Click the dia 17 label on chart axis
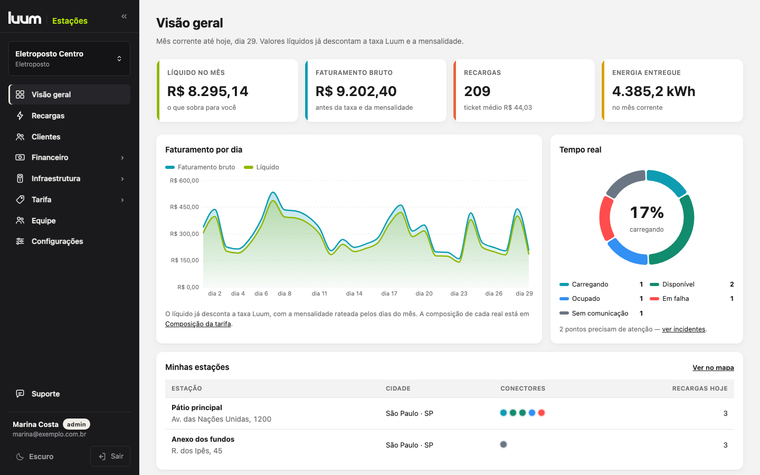 point(389,294)
